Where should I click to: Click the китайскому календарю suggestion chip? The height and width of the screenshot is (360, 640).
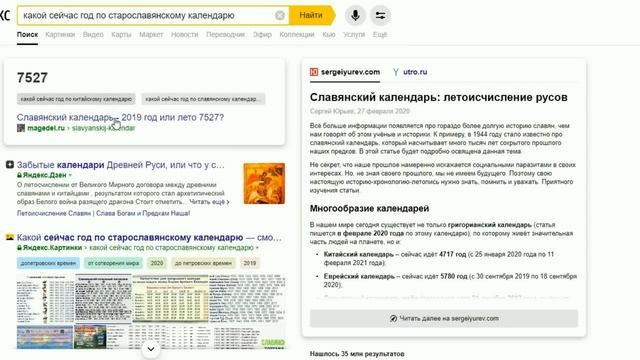point(76,99)
